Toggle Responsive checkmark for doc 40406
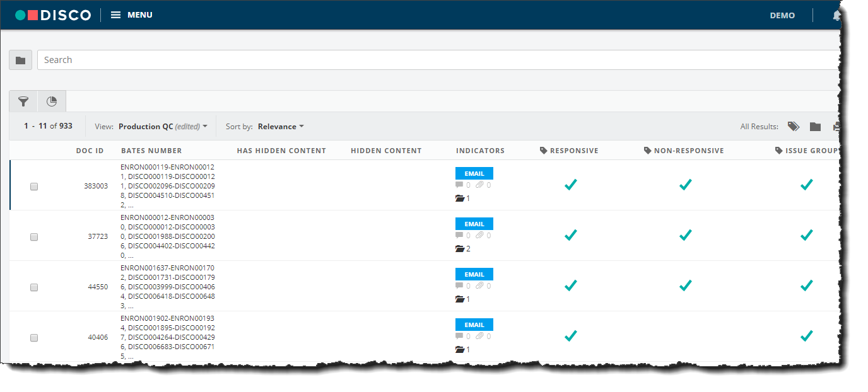868x392 pixels. tap(571, 336)
